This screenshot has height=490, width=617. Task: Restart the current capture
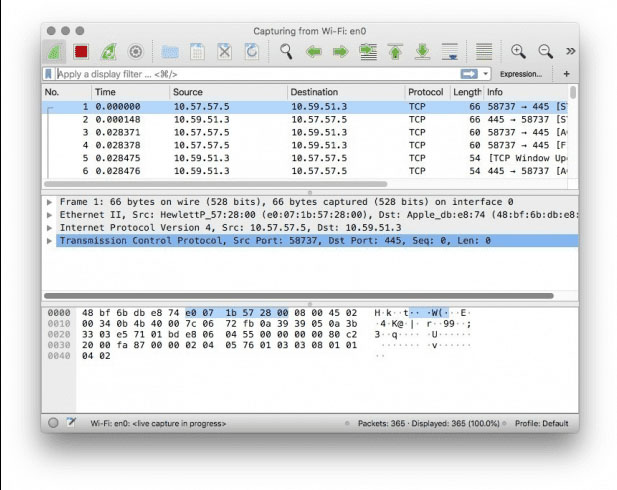tap(108, 51)
